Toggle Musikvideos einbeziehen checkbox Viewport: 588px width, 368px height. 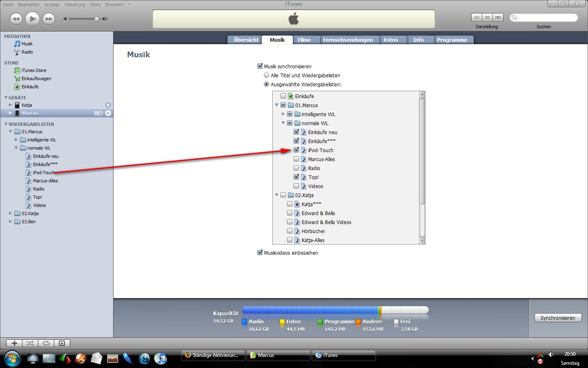(260, 252)
